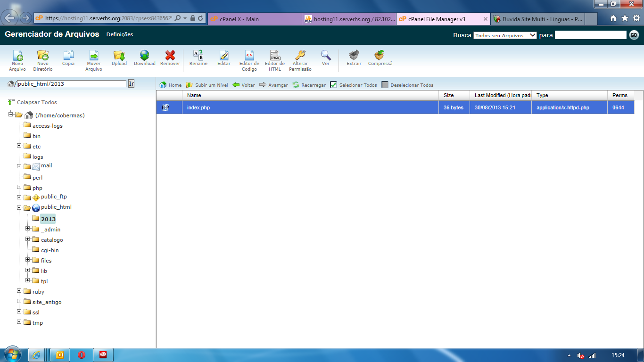Collapse the public_html folder node
The width and height of the screenshot is (644, 362).
(x=19, y=207)
